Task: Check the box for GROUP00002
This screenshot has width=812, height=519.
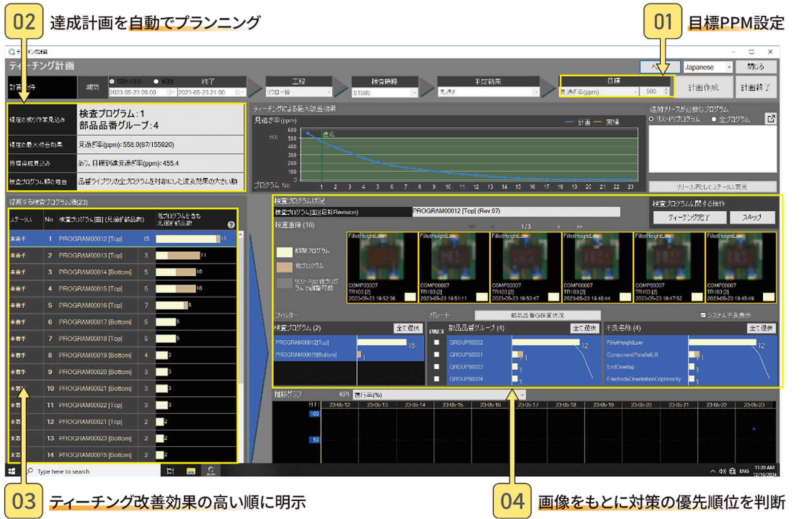Action: tap(436, 342)
